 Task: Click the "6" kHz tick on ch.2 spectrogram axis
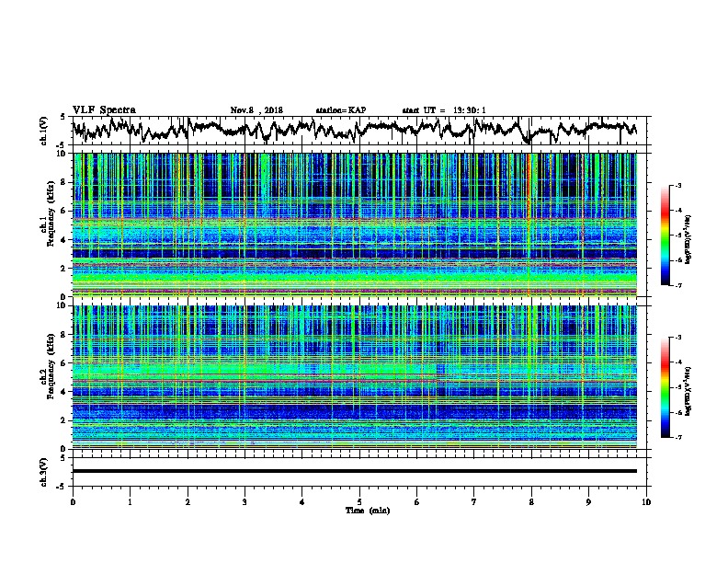(64, 362)
